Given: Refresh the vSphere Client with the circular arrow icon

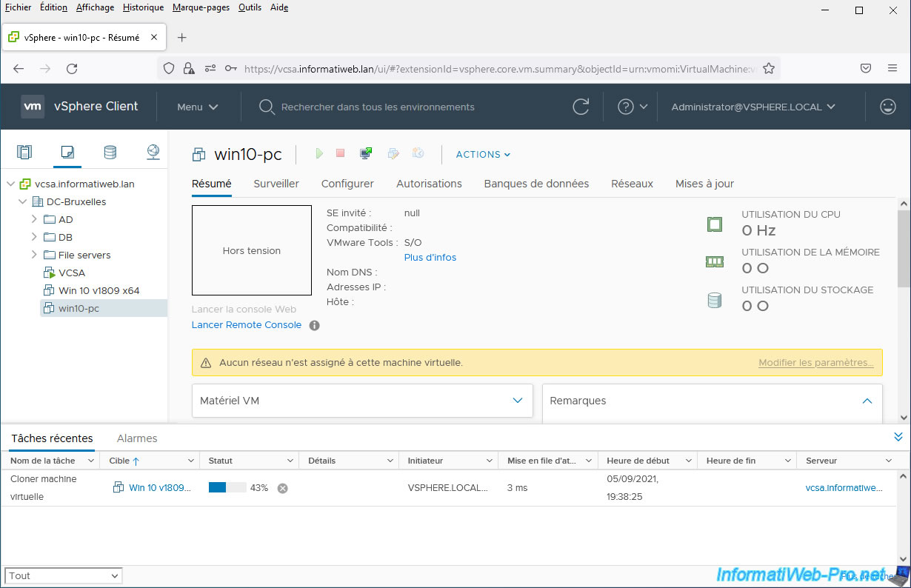Looking at the screenshot, I should coord(581,107).
